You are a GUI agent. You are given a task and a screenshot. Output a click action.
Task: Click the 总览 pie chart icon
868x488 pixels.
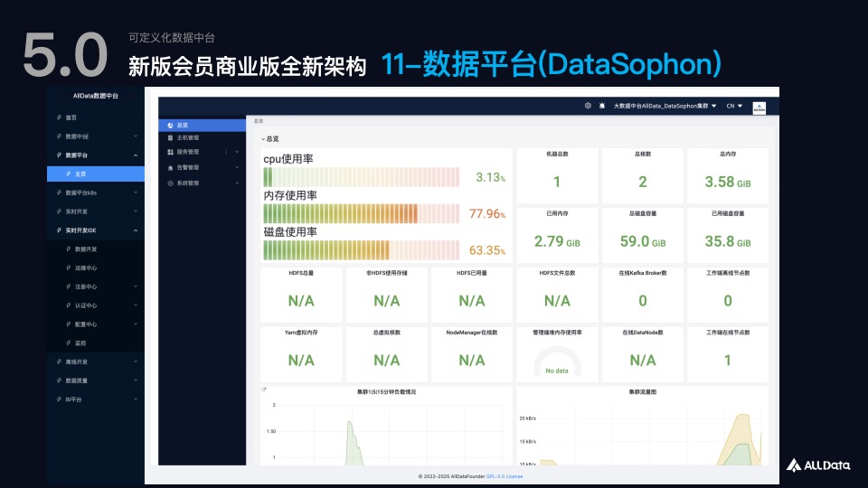tap(171, 126)
